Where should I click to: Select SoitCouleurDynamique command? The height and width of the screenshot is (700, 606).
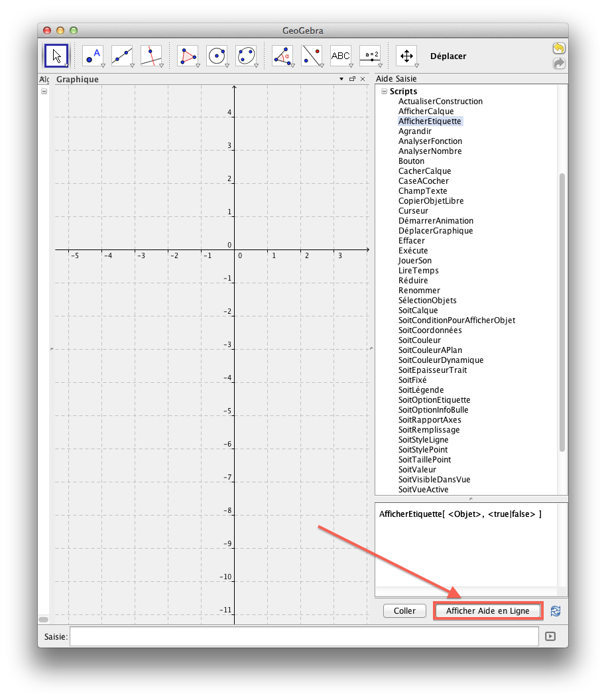tap(441, 360)
